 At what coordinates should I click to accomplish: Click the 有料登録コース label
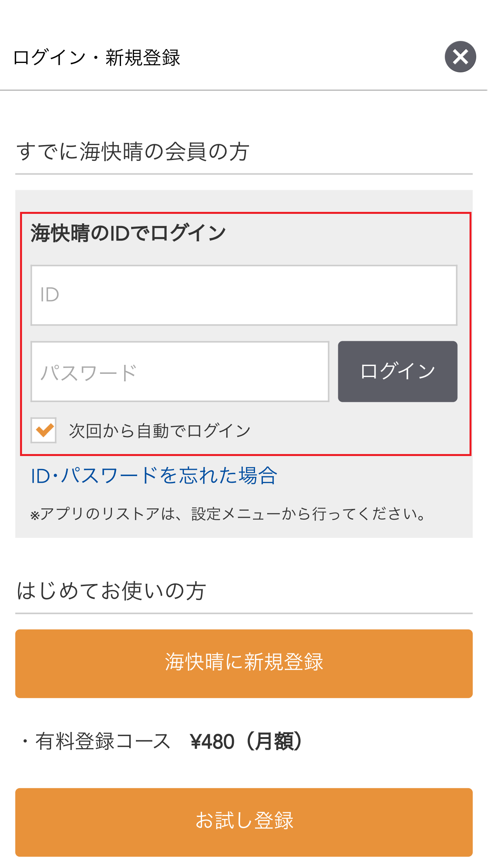coord(103,741)
